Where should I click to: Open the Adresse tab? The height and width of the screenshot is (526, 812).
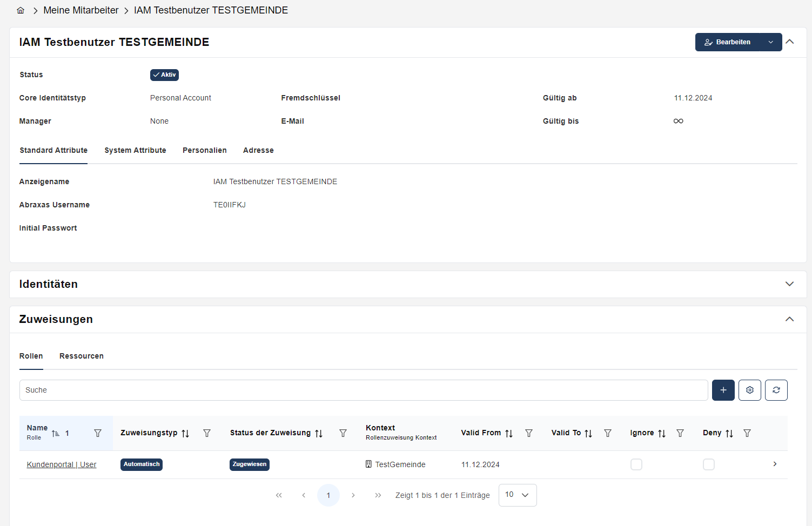coord(258,150)
